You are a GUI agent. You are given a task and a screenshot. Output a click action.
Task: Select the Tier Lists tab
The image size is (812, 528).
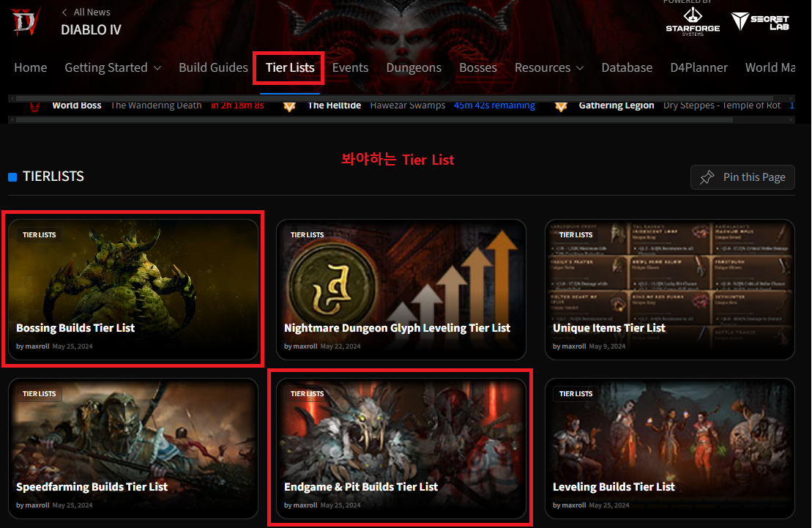coord(290,68)
